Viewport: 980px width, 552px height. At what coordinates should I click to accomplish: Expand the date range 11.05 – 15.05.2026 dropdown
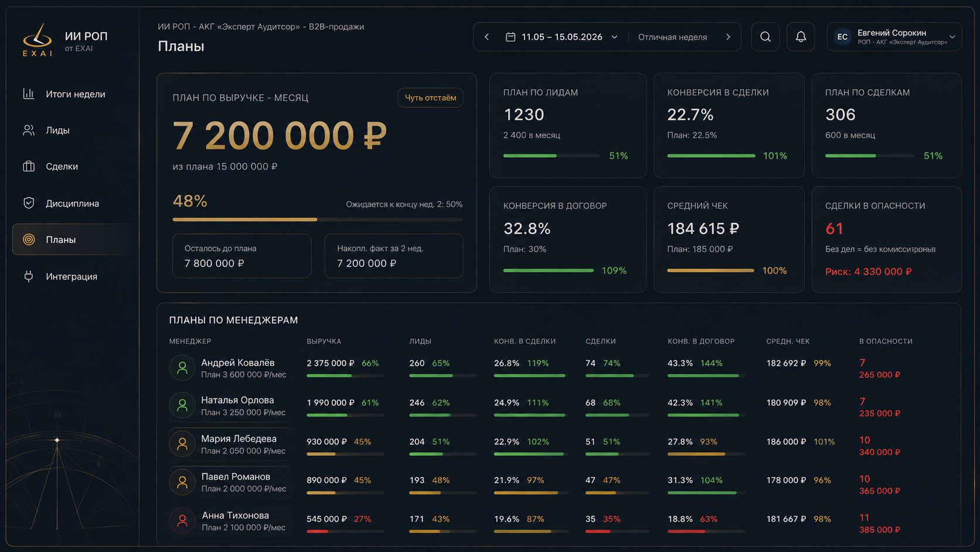click(562, 37)
